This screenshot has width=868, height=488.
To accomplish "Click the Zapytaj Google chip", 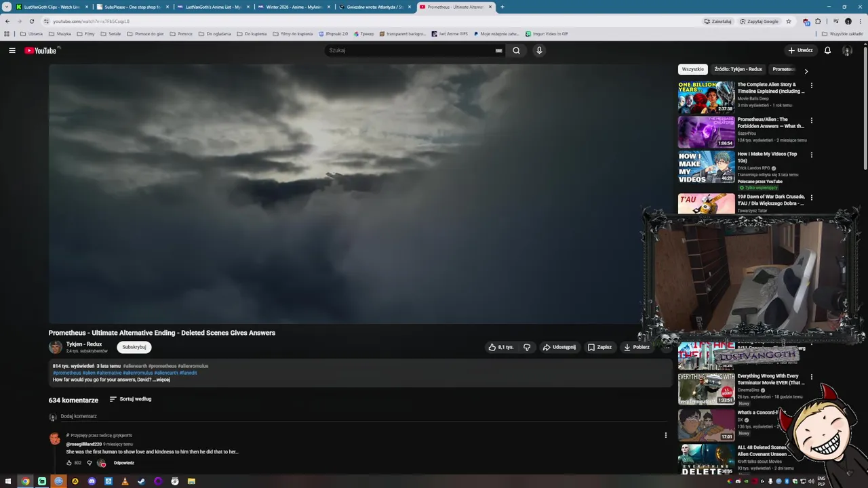I will click(759, 21).
